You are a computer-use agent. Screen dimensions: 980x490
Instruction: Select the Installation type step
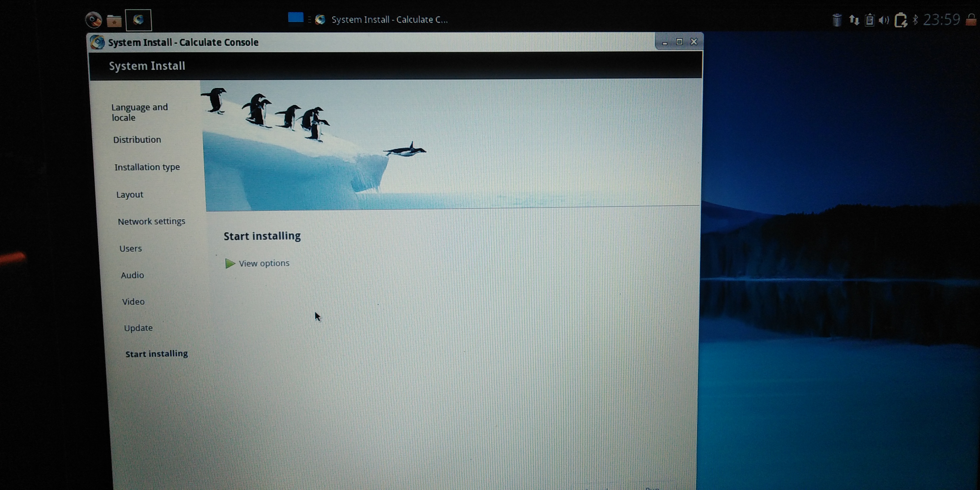[148, 167]
